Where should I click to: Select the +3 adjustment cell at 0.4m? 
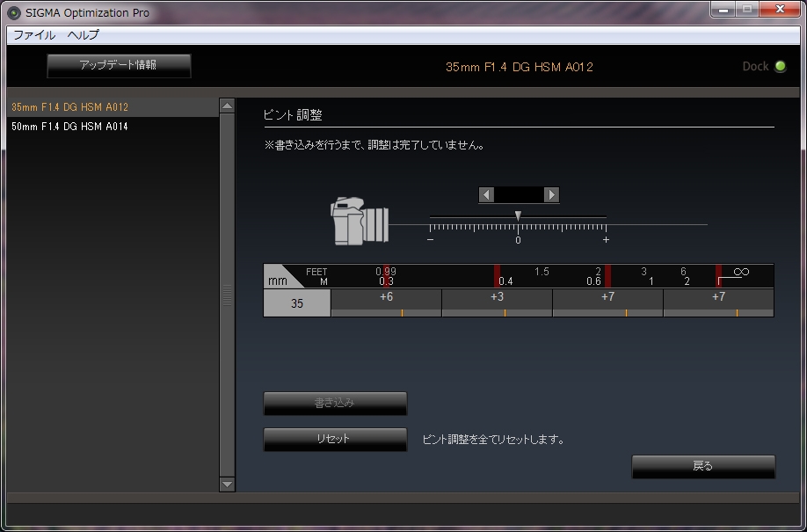498,302
